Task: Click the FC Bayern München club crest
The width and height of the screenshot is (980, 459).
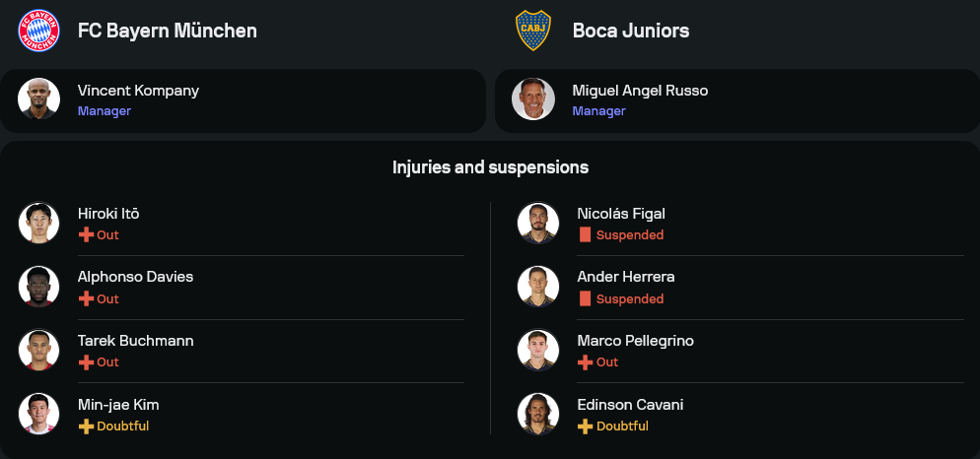Action: click(x=39, y=31)
